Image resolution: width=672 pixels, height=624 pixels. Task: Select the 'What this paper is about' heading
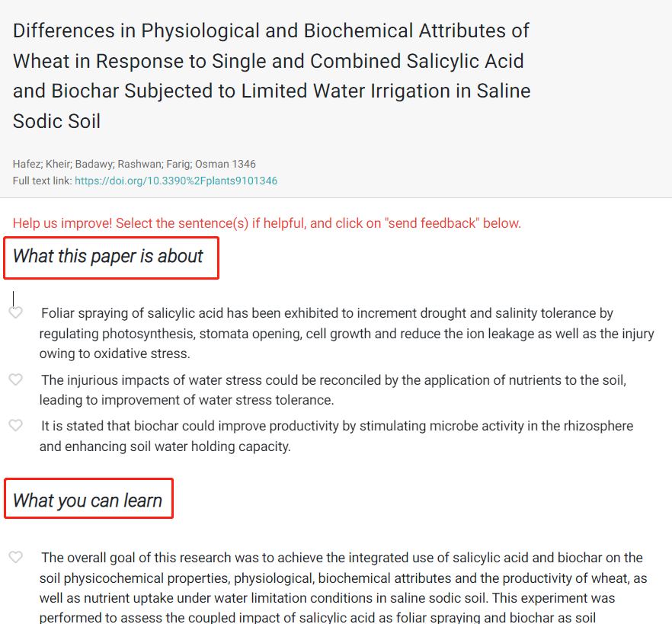click(x=107, y=256)
